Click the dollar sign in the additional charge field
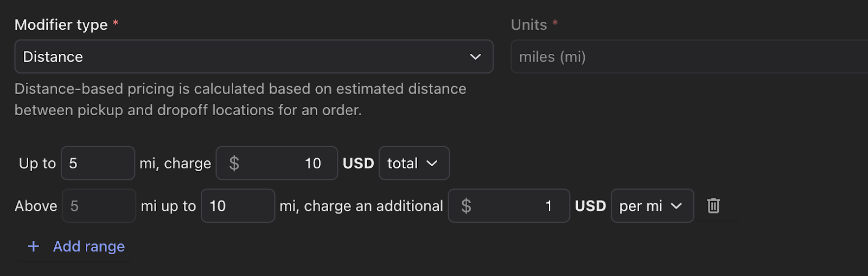Image resolution: width=868 pixels, height=276 pixels. pyautogui.click(x=466, y=206)
